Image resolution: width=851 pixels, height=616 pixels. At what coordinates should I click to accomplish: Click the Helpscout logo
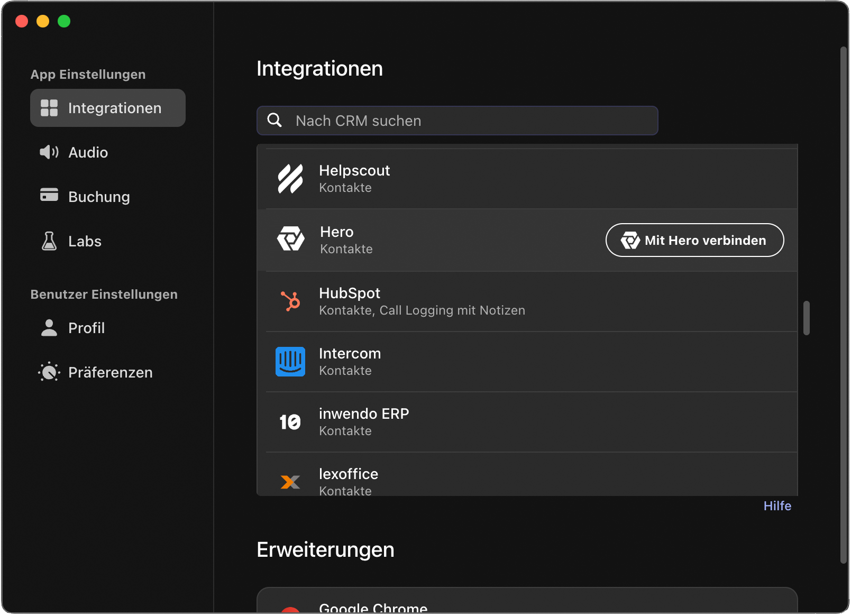coord(290,178)
